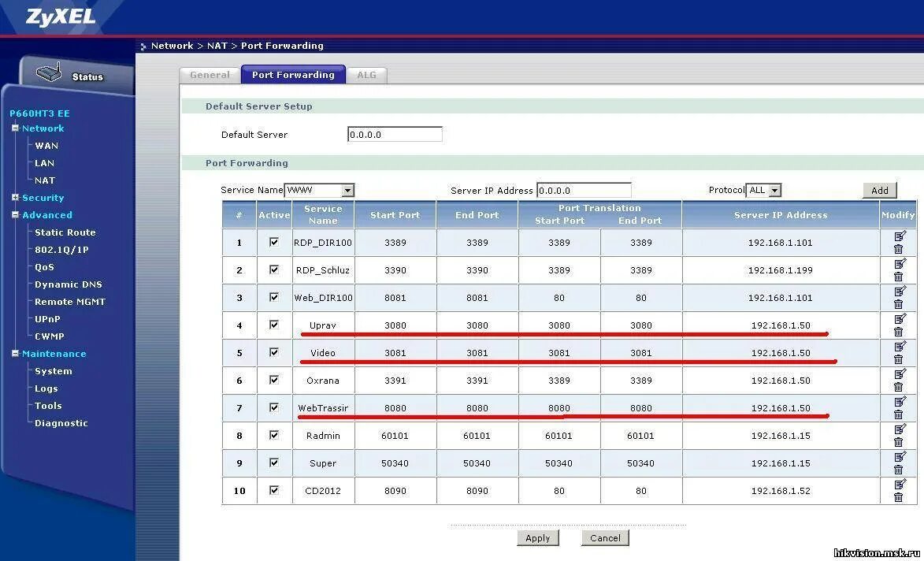Edit the RDP_DIR100 rule
Viewport: 924px width, 561px height.
click(x=900, y=236)
